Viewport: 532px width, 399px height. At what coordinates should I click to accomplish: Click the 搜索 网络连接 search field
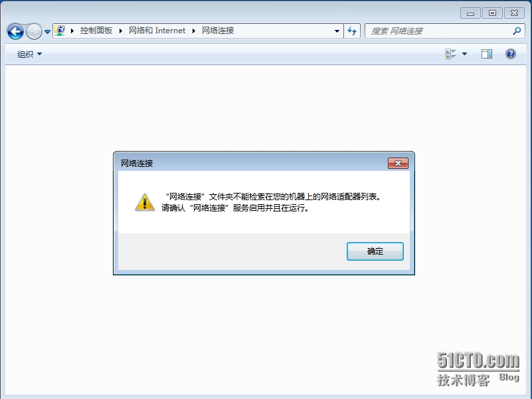439,31
